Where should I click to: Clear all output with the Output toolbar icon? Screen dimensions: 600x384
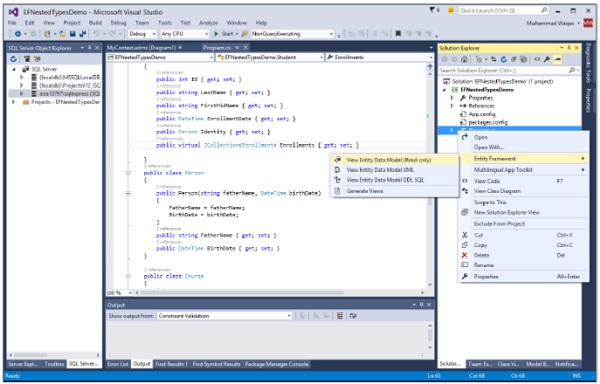tap(339, 316)
